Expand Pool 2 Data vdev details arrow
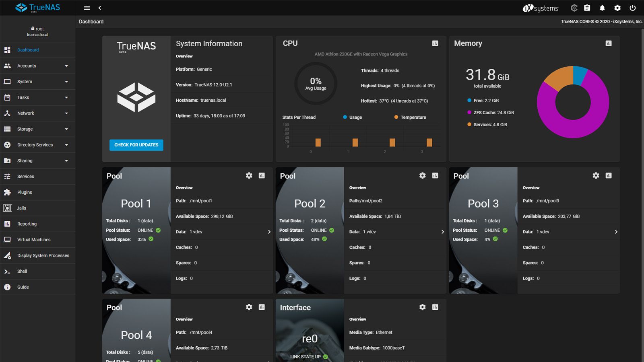Screen dimensions: 644x362 click(x=443, y=232)
